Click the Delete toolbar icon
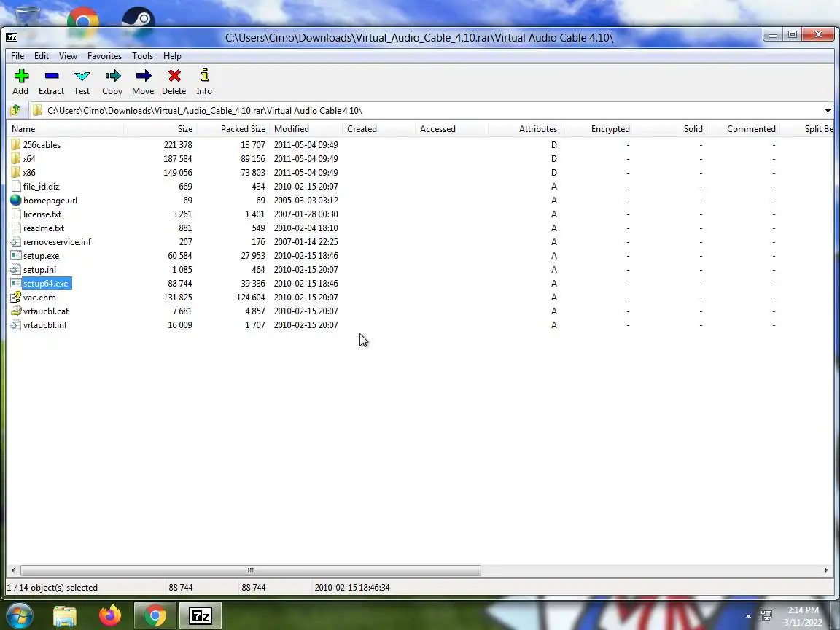Viewport: 840px width, 630px height. pyautogui.click(x=174, y=76)
